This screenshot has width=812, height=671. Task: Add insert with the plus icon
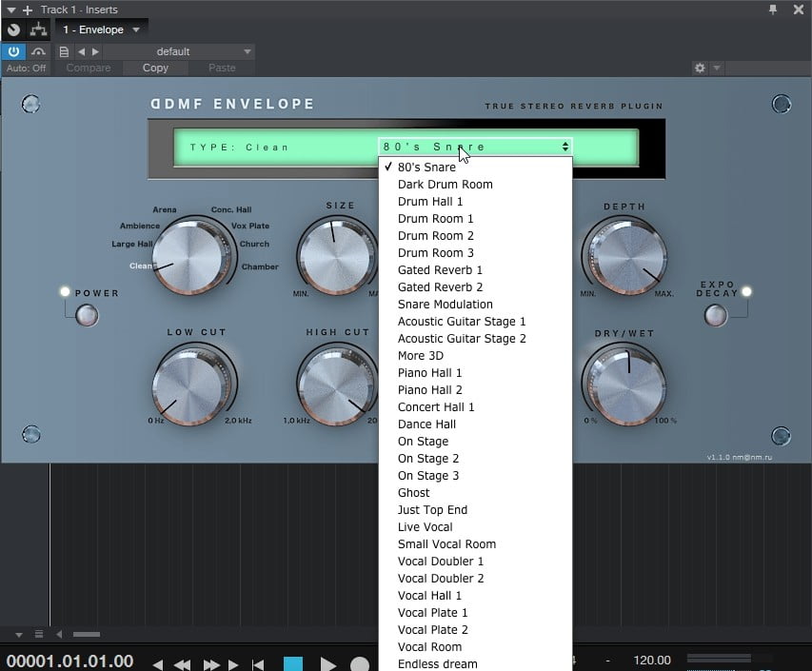(28, 10)
